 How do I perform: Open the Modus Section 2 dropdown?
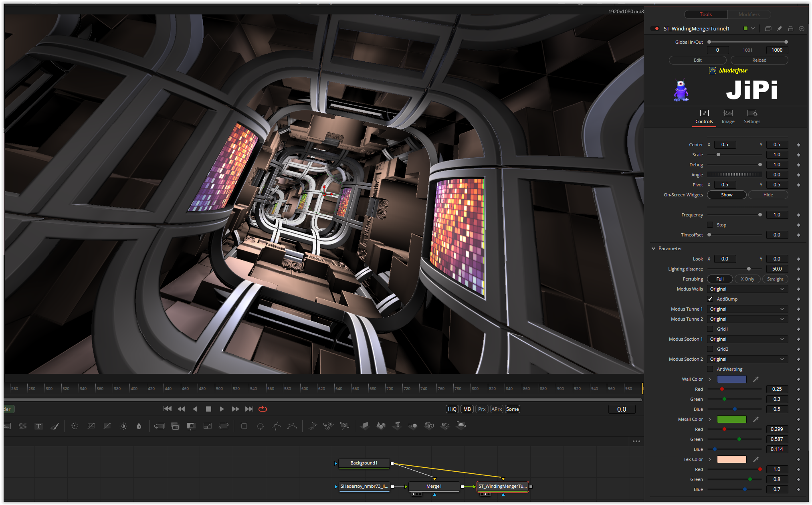tap(747, 359)
